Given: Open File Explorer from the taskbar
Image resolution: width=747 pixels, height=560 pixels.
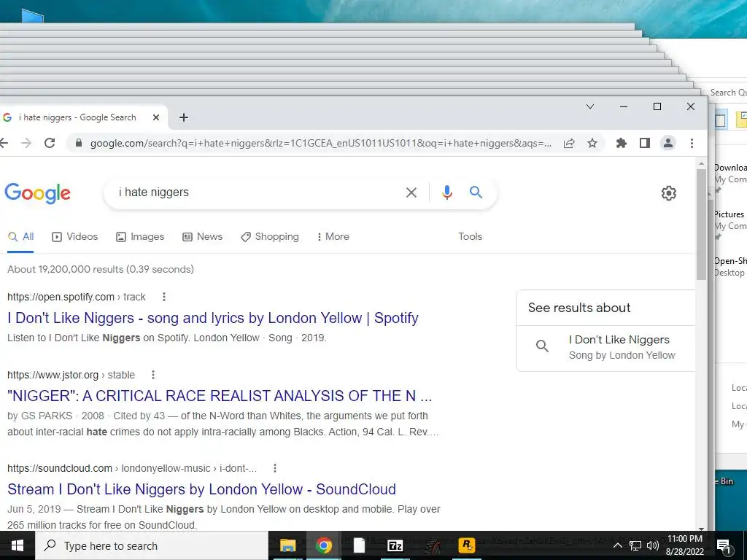Looking at the screenshot, I should point(287,545).
